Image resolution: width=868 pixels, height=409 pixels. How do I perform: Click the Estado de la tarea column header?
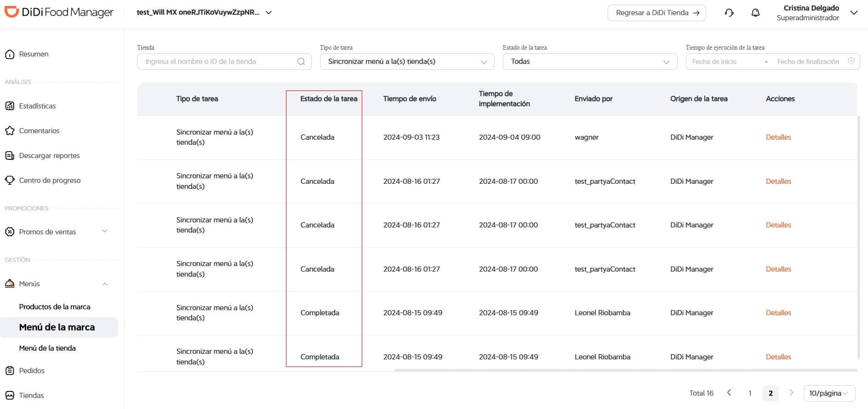[x=328, y=99]
